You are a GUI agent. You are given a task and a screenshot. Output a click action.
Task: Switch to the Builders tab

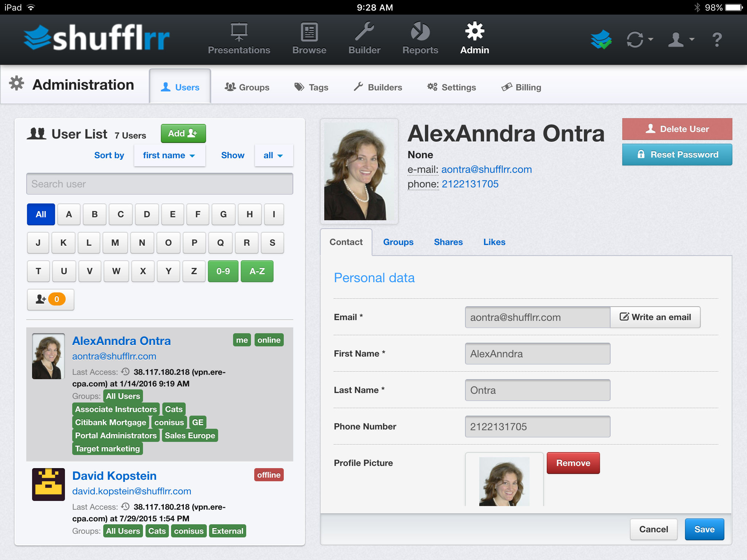coord(378,87)
